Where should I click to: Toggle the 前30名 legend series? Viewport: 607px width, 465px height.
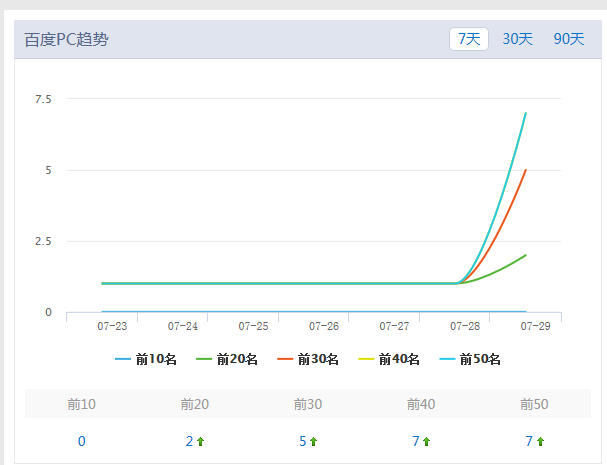click(x=308, y=359)
